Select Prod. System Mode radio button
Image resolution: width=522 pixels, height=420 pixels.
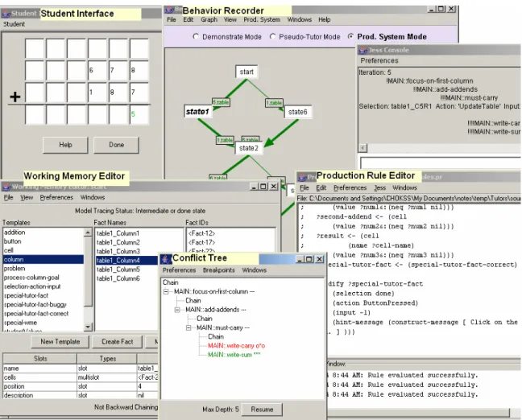coord(350,36)
